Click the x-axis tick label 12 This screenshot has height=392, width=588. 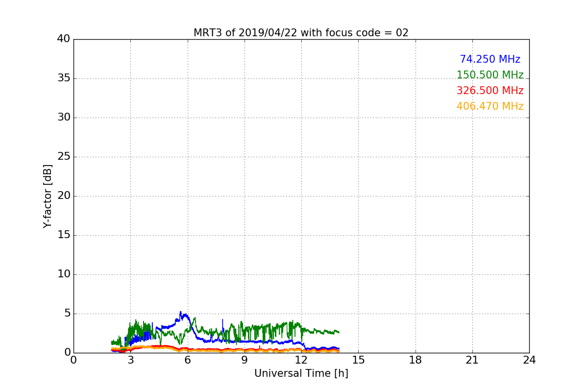[301, 360]
